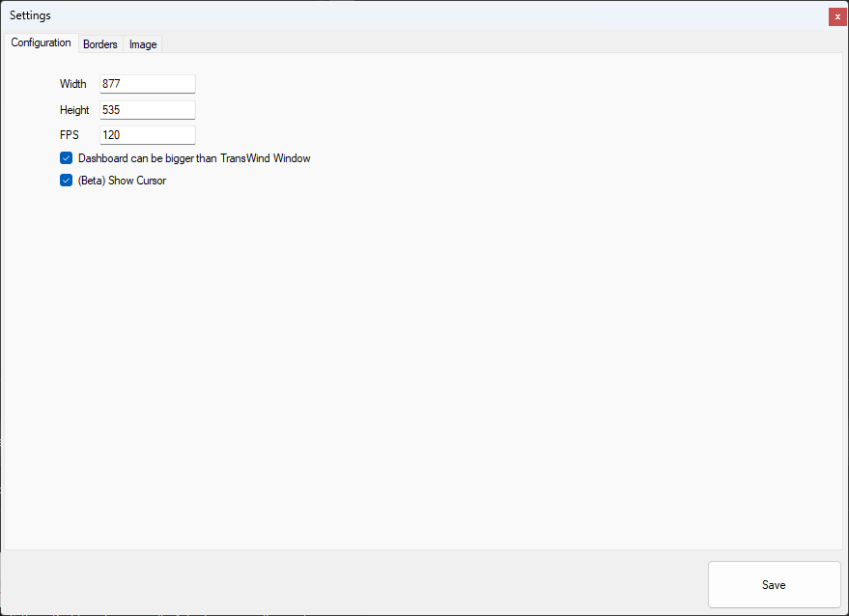Image resolution: width=849 pixels, height=616 pixels.
Task: Click empty tab strip right of Image tab
Action: (483, 43)
